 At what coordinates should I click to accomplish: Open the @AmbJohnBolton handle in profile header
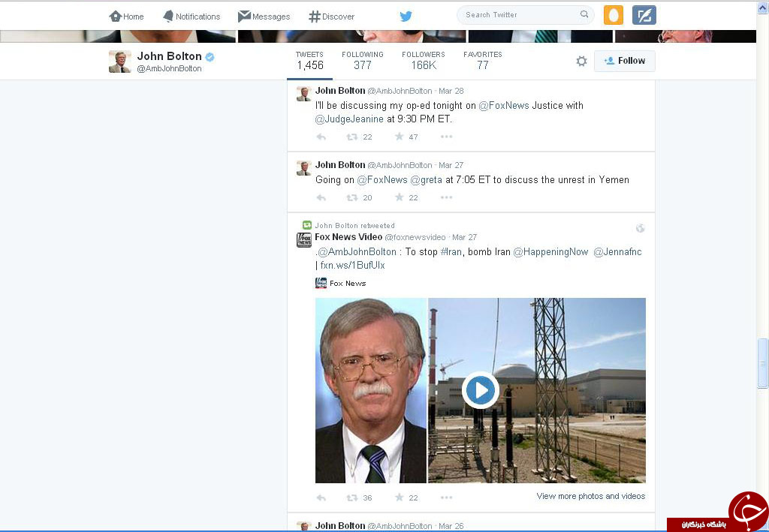[x=169, y=68]
